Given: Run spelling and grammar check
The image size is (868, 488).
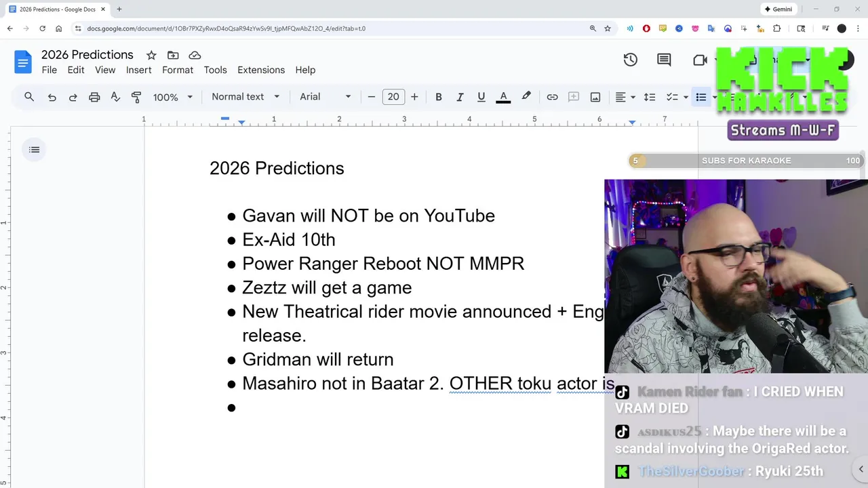Looking at the screenshot, I should [x=115, y=97].
